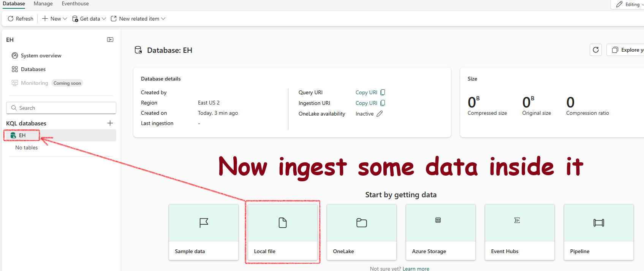Image resolution: width=644 pixels, height=271 pixels.
Task: Click the copy icon next to Query URI
Action: pyautogui.click(x=383, y=92)
